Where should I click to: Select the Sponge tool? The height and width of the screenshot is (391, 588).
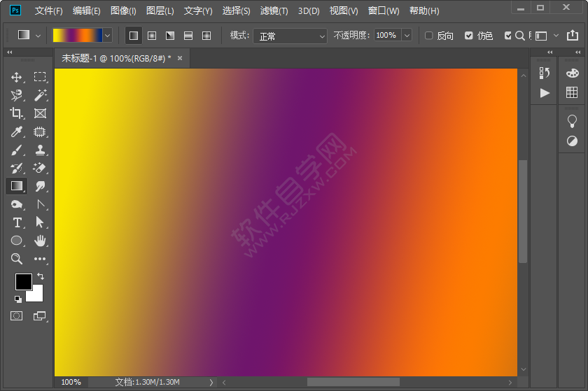17,204
